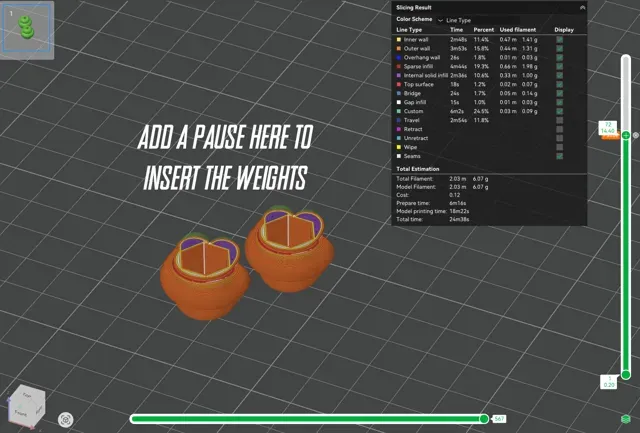Toggle Bridge display checkbox
Viewport: 640px width, 433px height.
560,93
